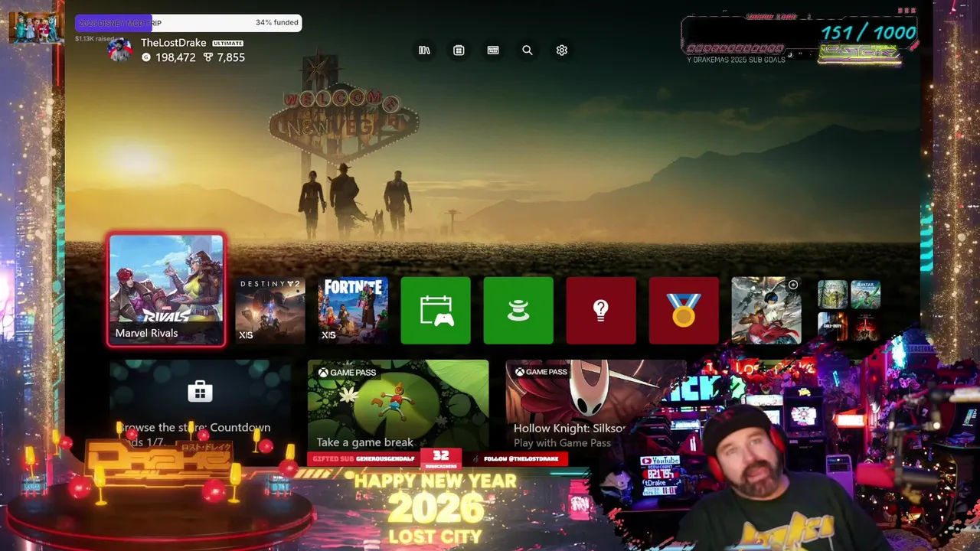980x551 pixels.
Task: Open the Game Pass icon in top bar
Action: (493, 51)
